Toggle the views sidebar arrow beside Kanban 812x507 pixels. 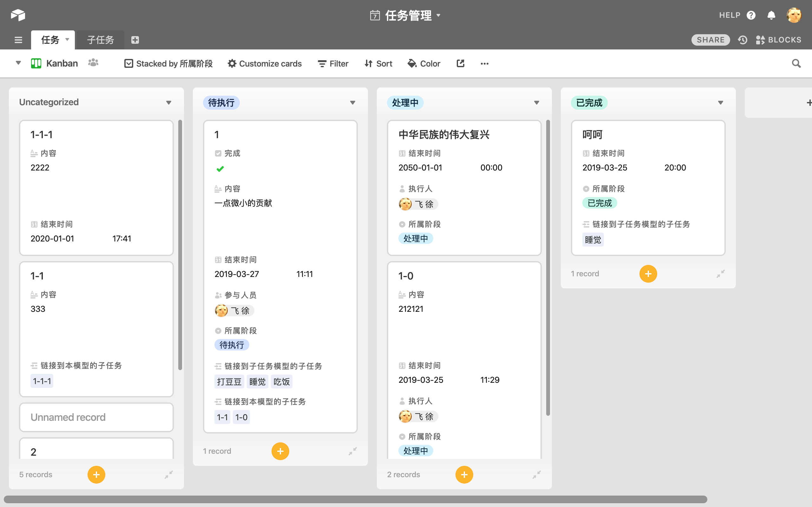18,63
